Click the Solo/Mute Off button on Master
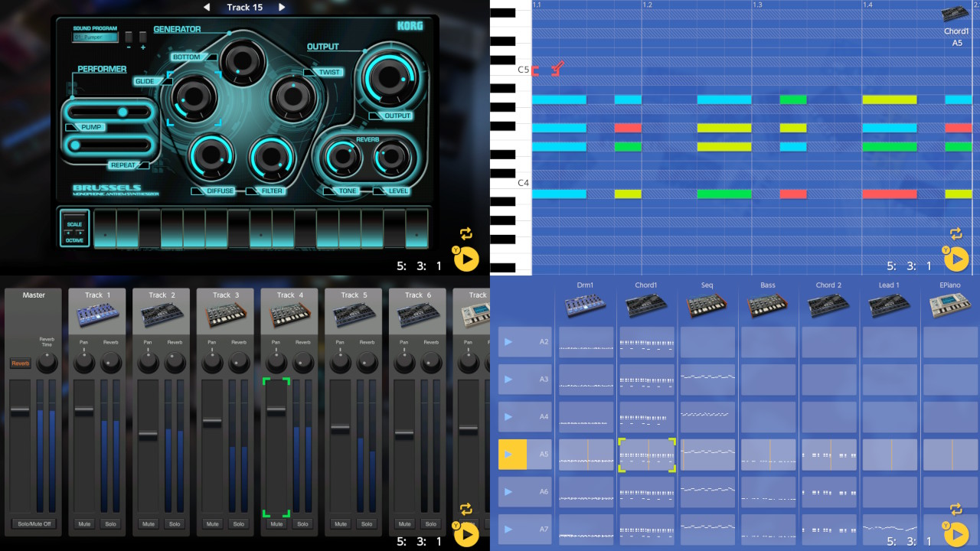The width and height of the screenshot is (980, 551). [x=34, y=524]
